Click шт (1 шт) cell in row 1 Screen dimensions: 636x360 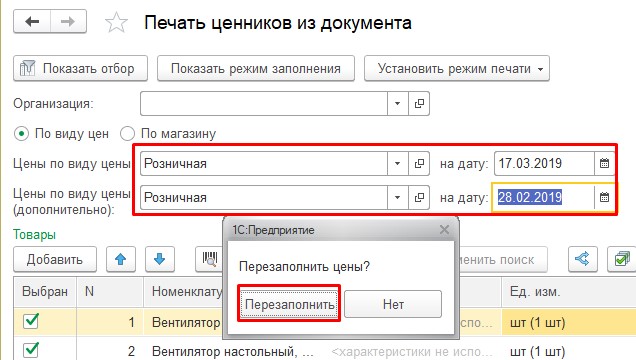pyautogui.click(x=569, y=322)
